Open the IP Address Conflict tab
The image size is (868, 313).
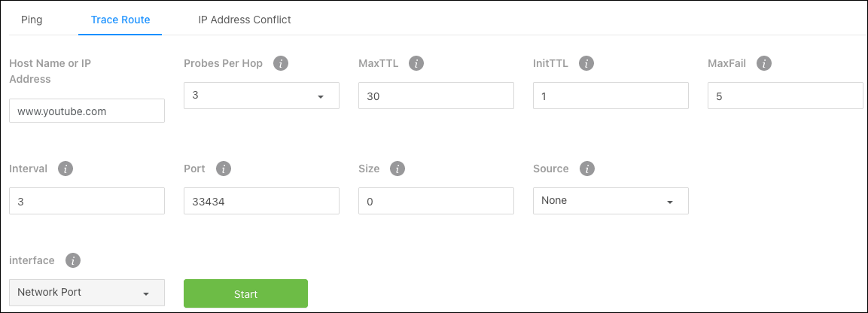coord(245,20)
